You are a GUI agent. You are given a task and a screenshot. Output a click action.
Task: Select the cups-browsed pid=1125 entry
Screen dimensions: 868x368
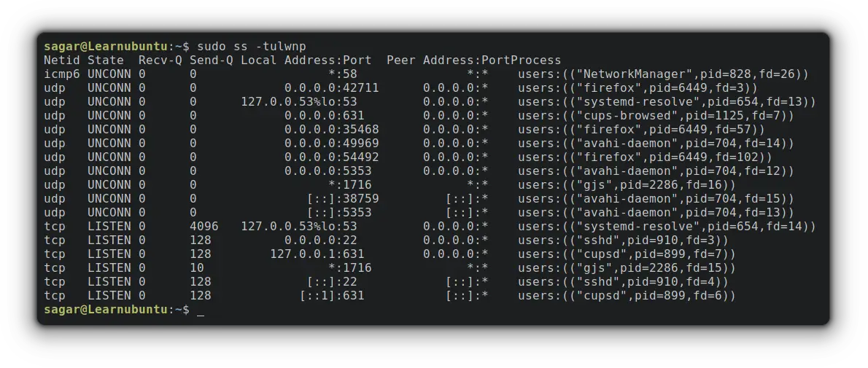(x=656, y=115)
